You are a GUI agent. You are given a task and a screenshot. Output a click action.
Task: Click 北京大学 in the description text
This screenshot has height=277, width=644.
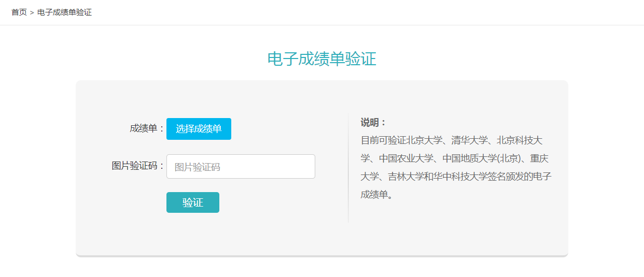coord(424,141)
